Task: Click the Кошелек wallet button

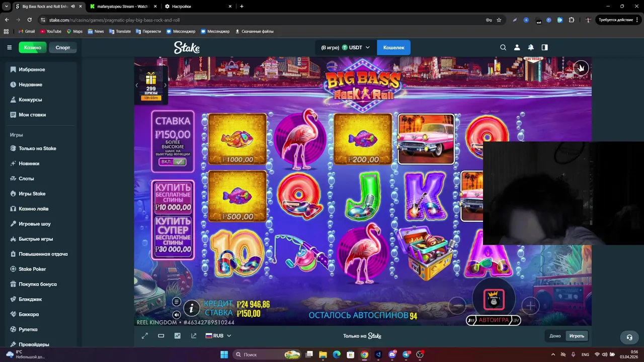Action: [x=393, y=47]
